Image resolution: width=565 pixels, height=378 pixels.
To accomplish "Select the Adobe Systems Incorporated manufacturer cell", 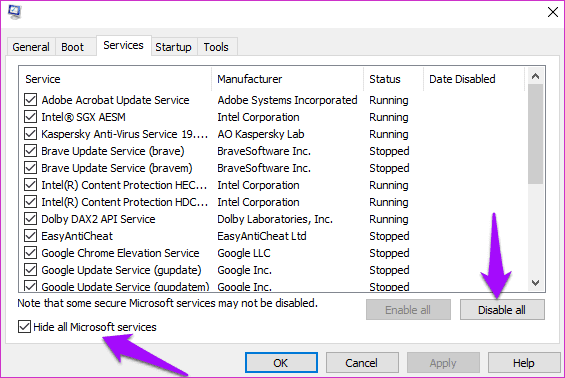I will (x=287, y=100).
